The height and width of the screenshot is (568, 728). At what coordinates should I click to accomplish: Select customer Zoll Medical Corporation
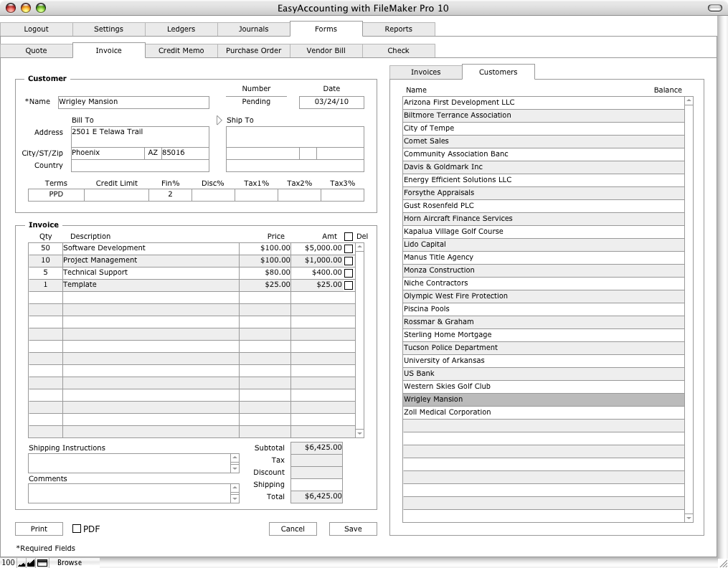tap(544, 412)
